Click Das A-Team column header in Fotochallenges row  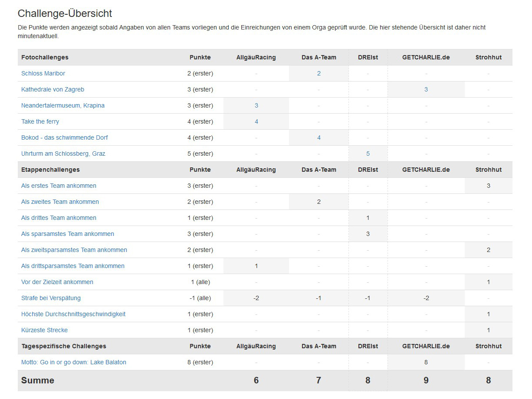tap(319, 57)
